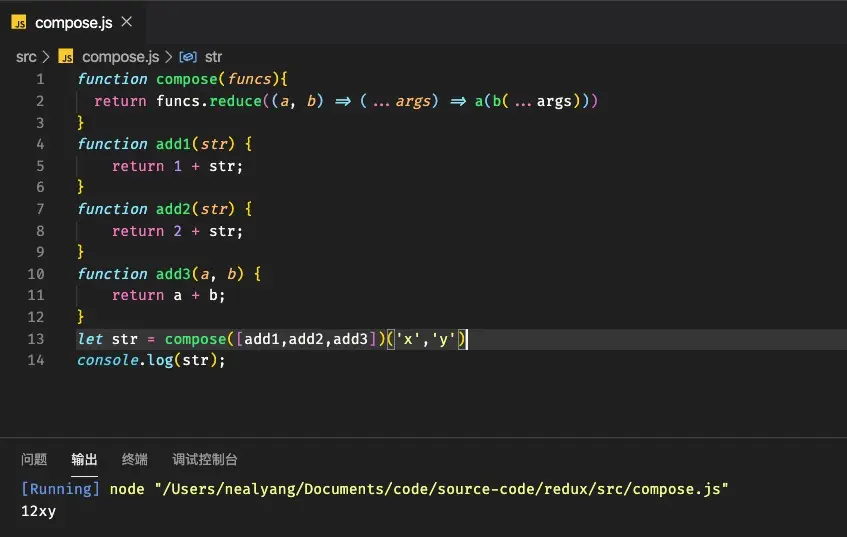Expand the chevron after compose.js breadcrumb

(169, 57)
